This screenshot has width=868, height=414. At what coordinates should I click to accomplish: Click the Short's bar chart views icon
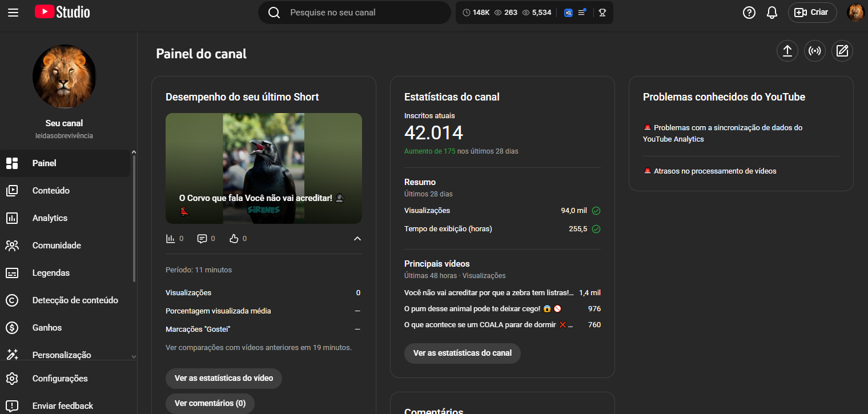click(170, 239)
